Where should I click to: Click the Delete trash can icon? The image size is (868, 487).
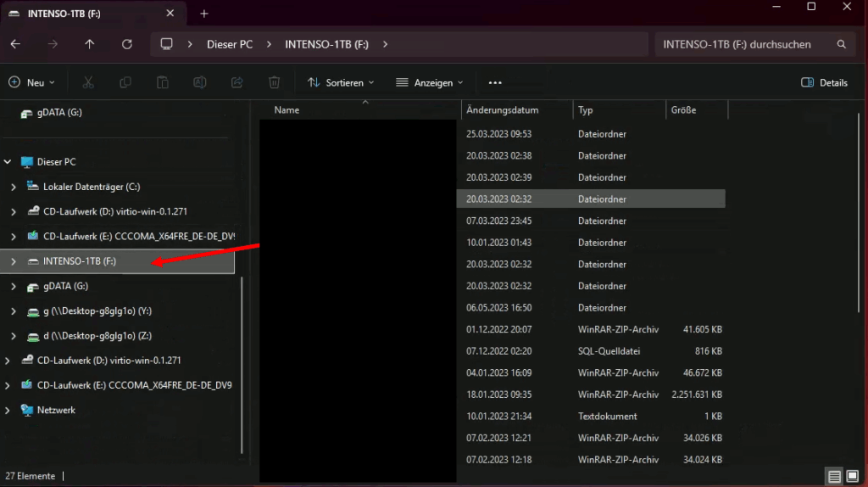[x=275, y=82]
